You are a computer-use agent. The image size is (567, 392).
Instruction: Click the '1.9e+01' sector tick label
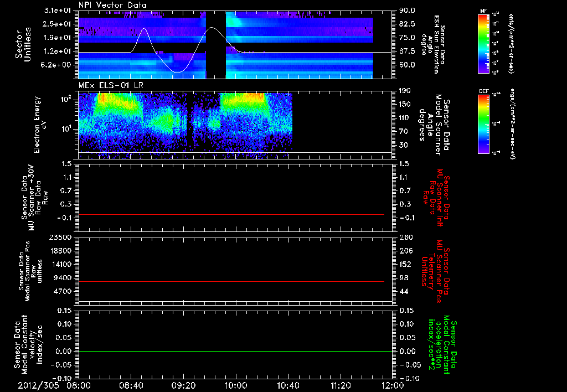pyautogui.click(x=58, y=38)
